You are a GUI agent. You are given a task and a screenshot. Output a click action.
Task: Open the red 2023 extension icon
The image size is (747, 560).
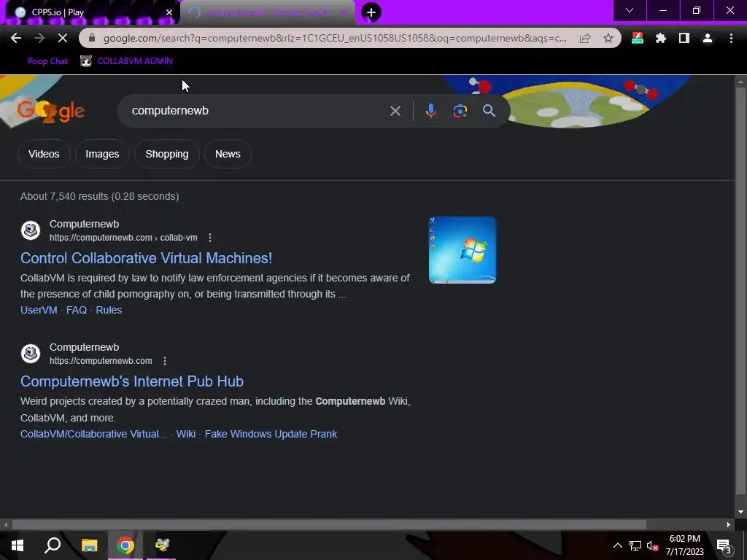coord(638,38)
